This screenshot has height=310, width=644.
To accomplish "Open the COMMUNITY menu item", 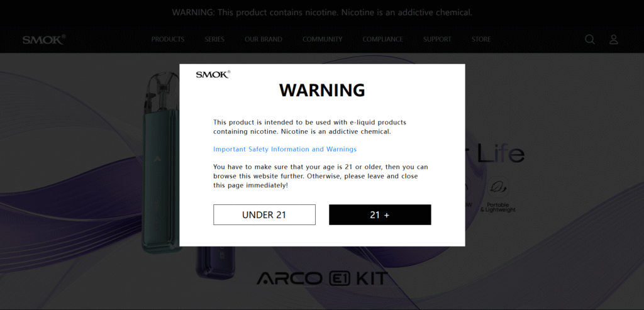I will (323, 40).
